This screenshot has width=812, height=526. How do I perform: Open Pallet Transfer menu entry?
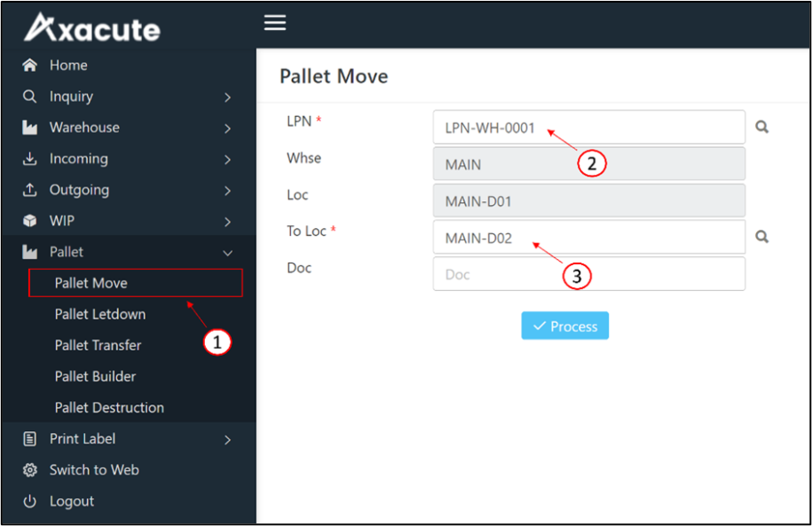[x=98, y=345]
